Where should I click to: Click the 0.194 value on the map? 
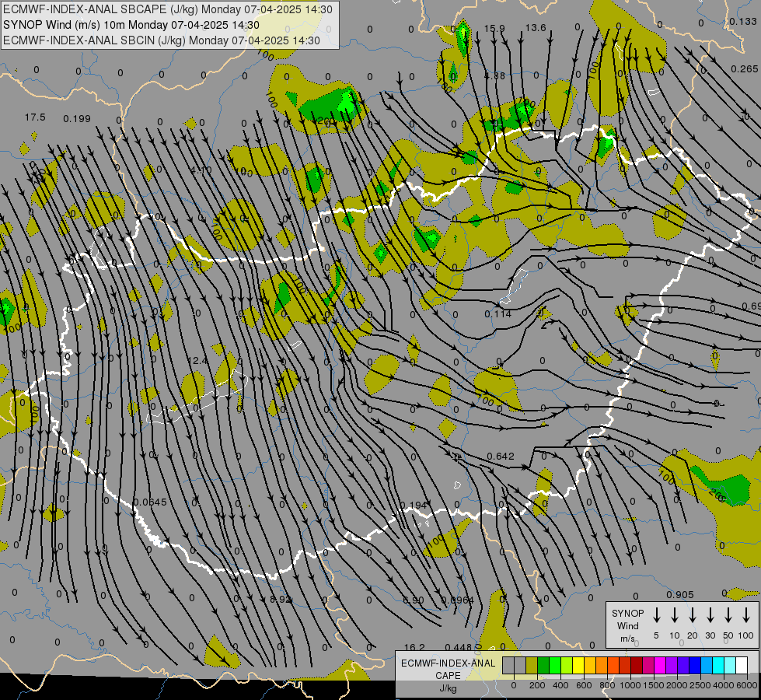pyautogui.click(x=413, y=506)
